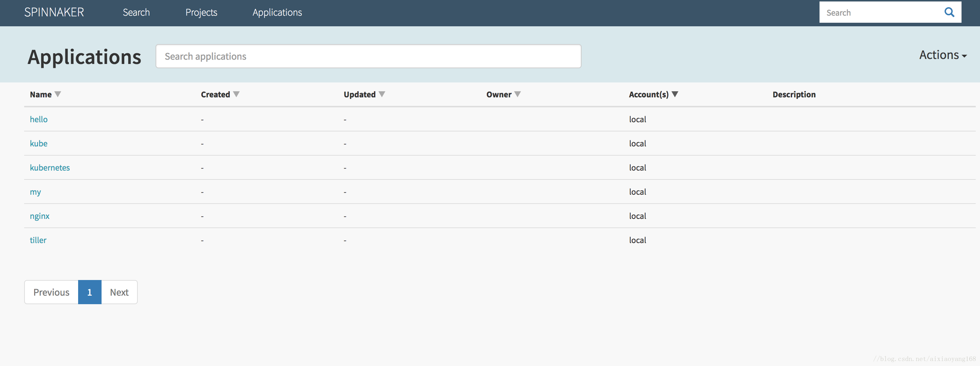Select page 1 in pagination
Viewport: 980px width, 366px height.
90,292
